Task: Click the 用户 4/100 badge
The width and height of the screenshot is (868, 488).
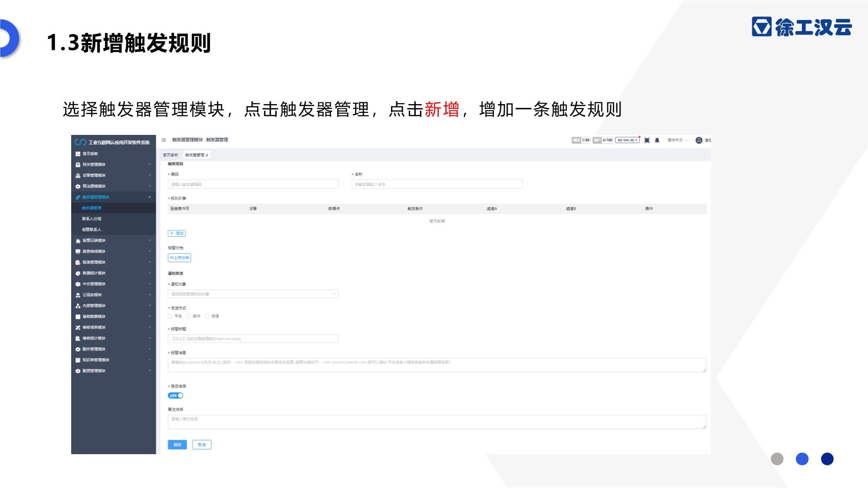Action: [x=603, y=140]
